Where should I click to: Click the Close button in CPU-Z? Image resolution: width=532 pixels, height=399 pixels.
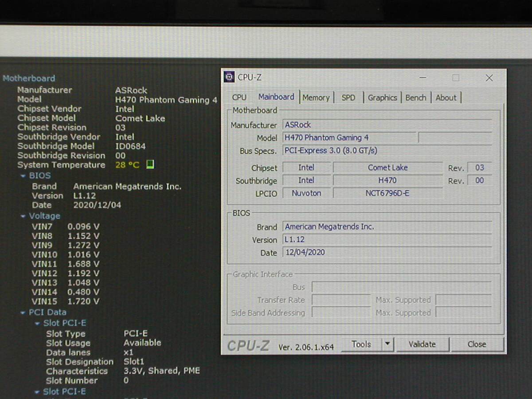477,344
